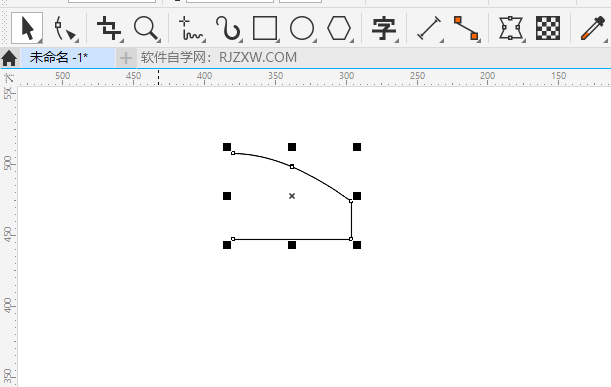This screenshot has height=387, width=611.
Task: Activate the Zoom magnifier tool
Action: (147, 28)
